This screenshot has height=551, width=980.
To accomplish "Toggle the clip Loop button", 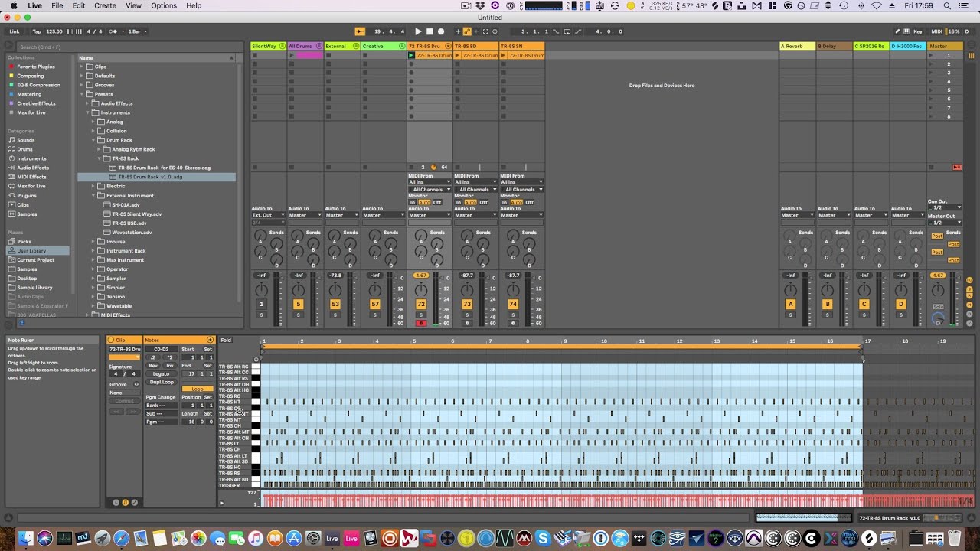I will coord(198,389).
